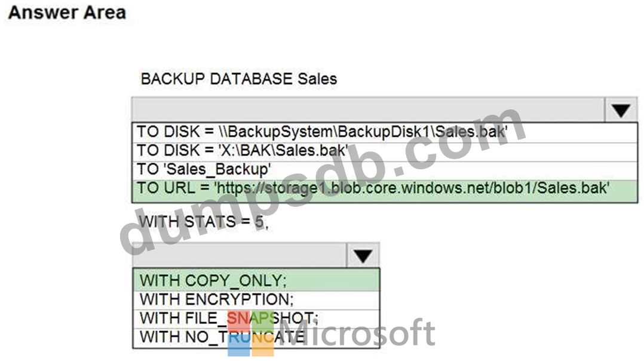Click the dumpsdb.com watermark text
Viewport: 644px width, 361px height.
323,179
